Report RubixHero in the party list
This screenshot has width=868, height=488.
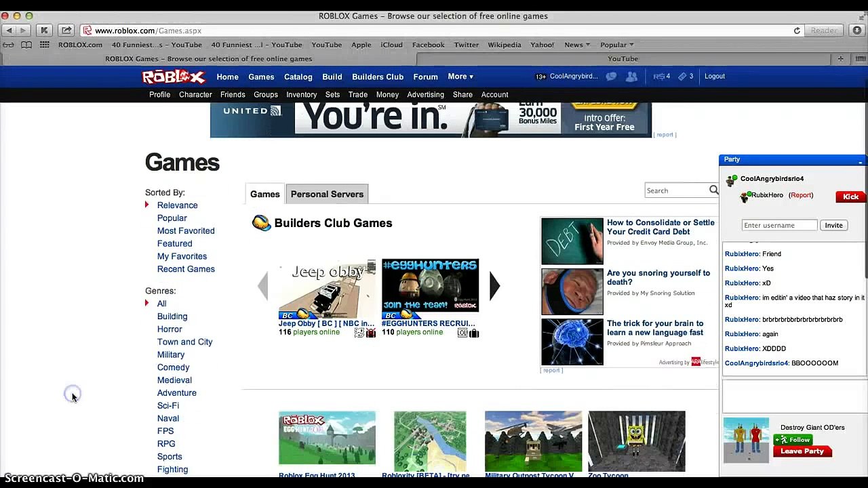point(801,195)
